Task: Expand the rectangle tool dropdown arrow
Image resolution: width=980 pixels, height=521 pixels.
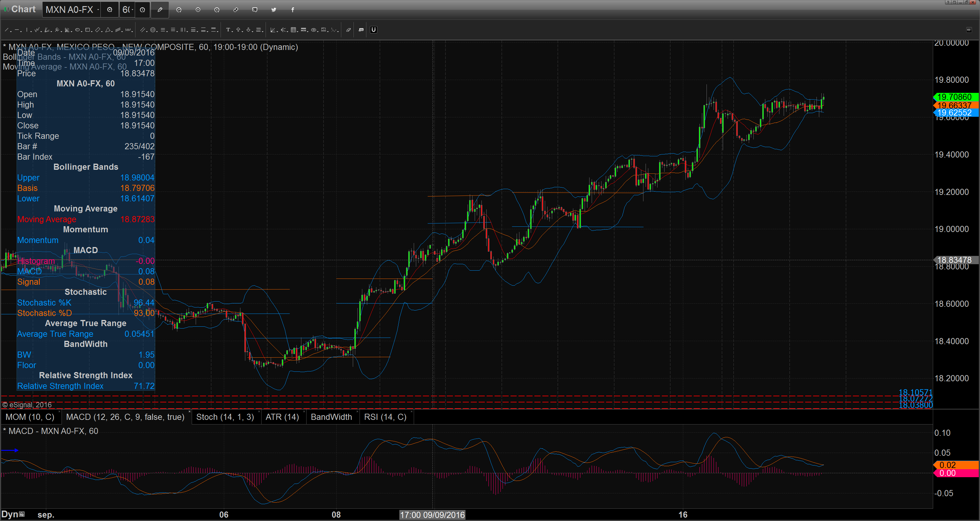Action: pyautogui.click(x=92, y=31)
